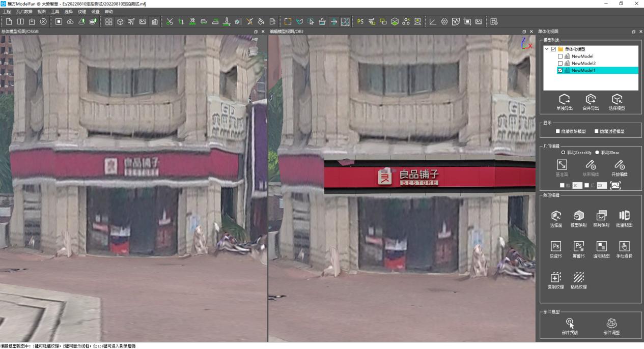
Task: Click the 合并导出 merge export icon
Action: [591, 99]
